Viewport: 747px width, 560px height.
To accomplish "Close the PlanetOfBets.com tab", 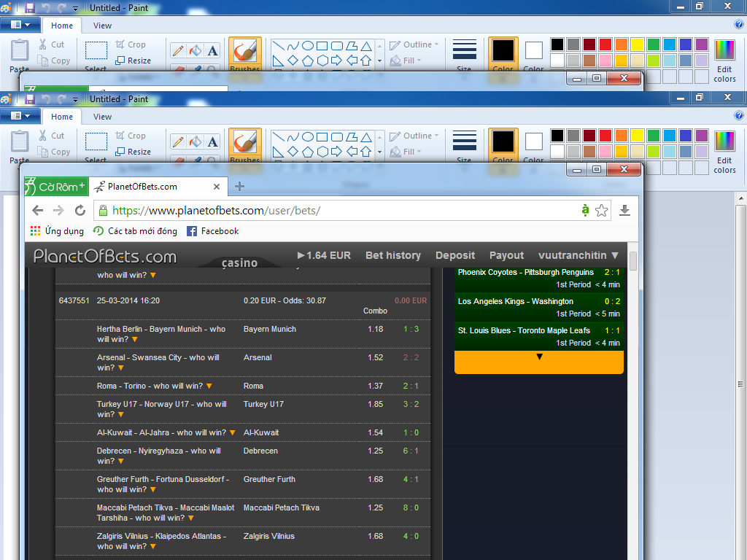I will tap(216, 187).
